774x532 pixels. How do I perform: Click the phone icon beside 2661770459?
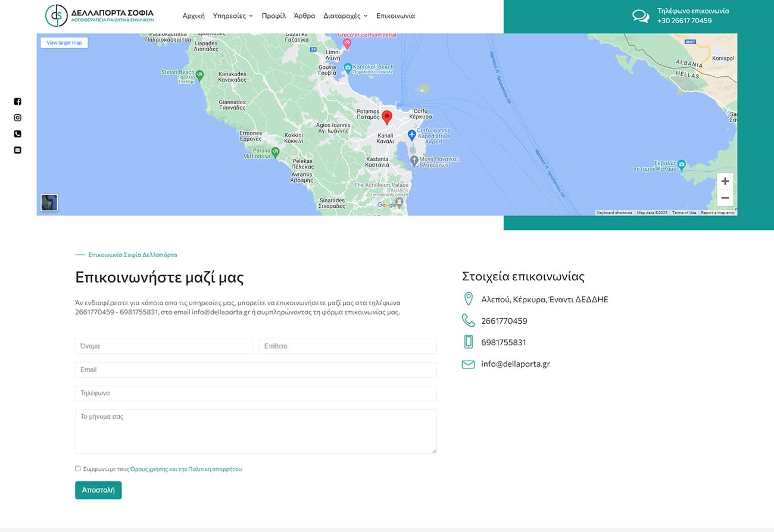pos(468,320)
